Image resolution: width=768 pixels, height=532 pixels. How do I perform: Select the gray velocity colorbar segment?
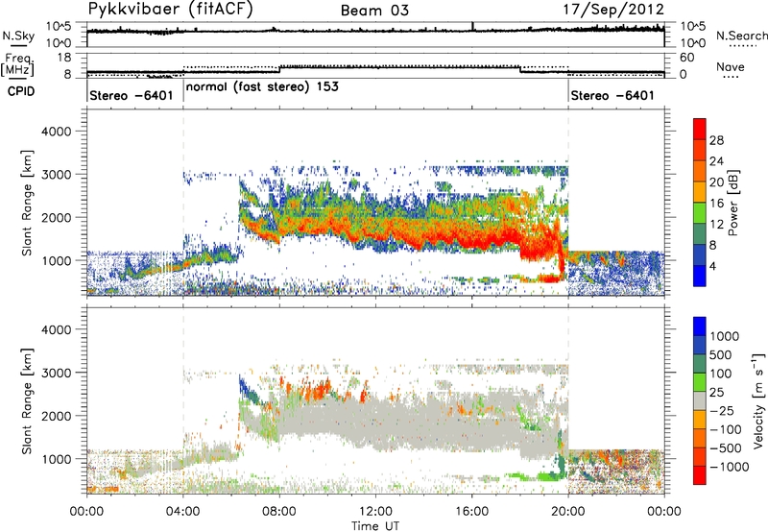click(700, 400)
